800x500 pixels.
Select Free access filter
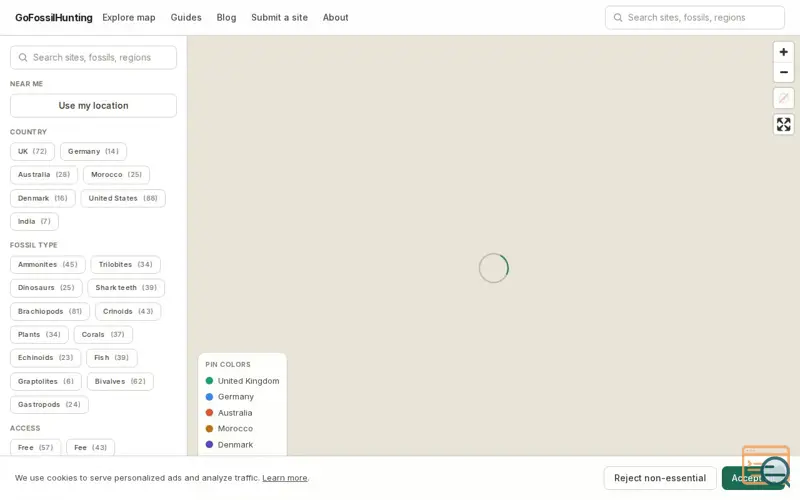coord(35,447)
